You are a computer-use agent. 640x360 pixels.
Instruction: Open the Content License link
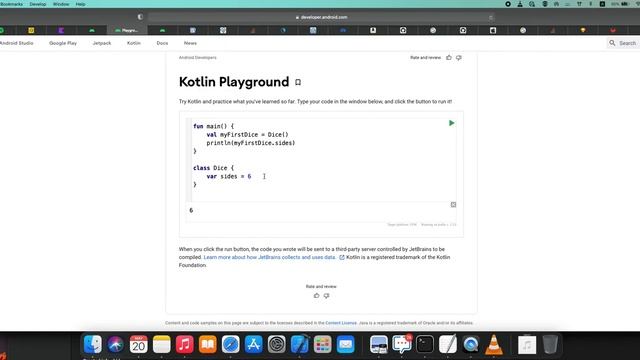[341, 323]
